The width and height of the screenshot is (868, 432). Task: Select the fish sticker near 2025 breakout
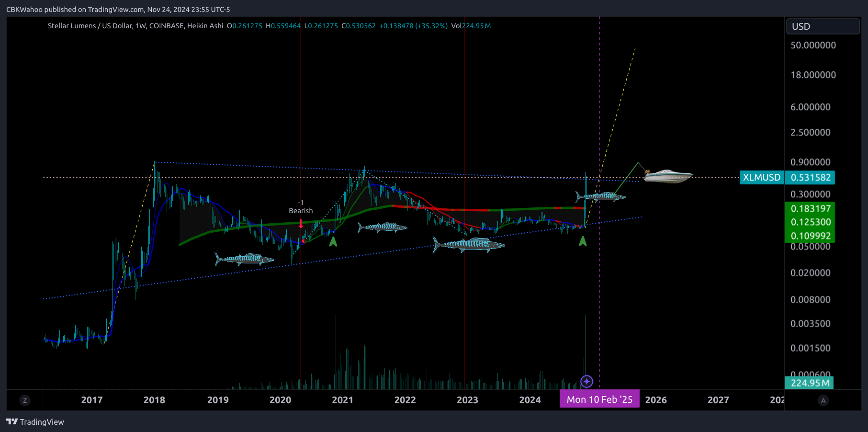(600, 196)
